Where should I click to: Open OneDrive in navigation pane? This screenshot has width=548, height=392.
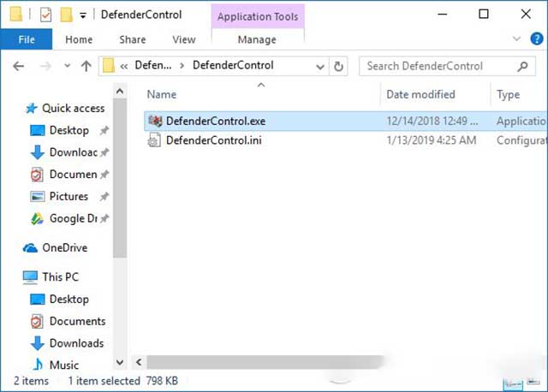65,247
